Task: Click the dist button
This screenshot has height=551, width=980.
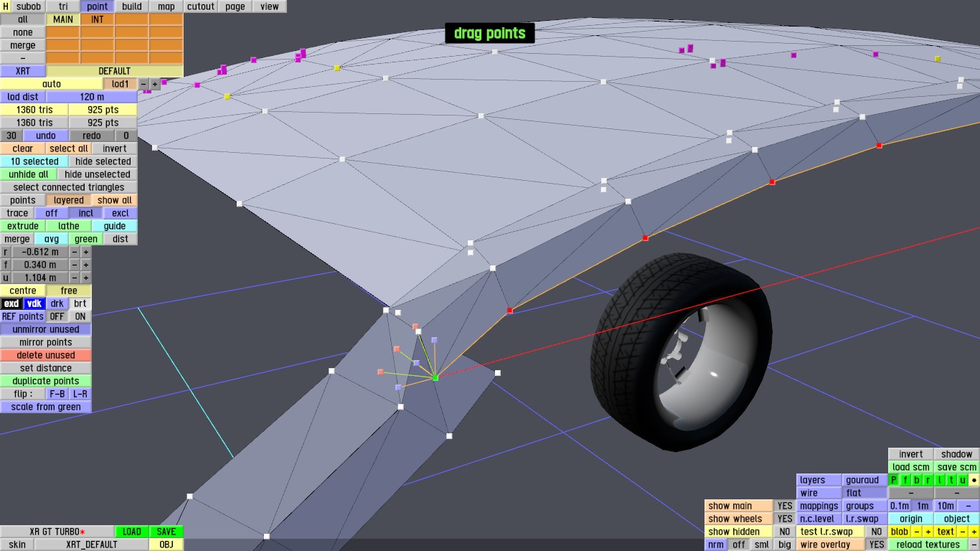Action: [x=121, y=239]
